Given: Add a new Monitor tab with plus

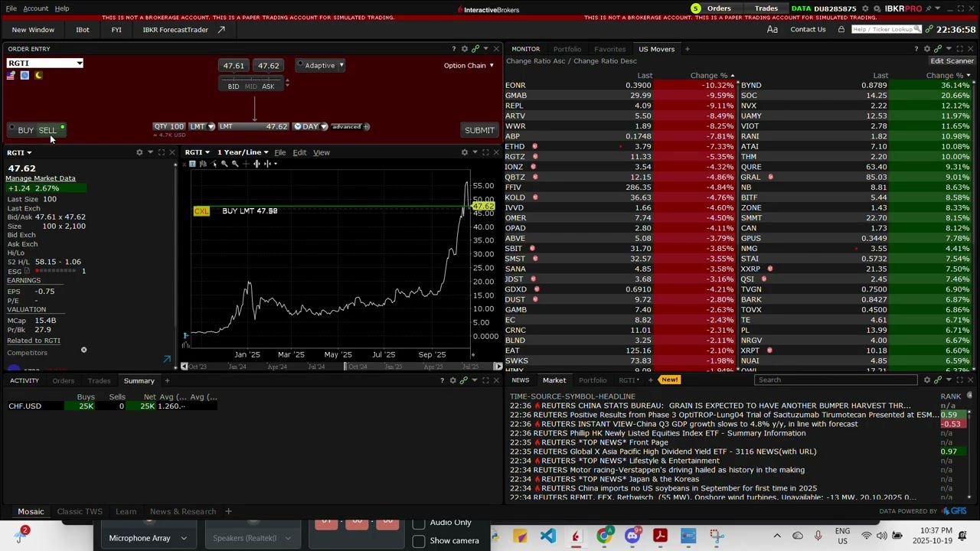Looking at the screenshot, I should click(x=687, y=49).
